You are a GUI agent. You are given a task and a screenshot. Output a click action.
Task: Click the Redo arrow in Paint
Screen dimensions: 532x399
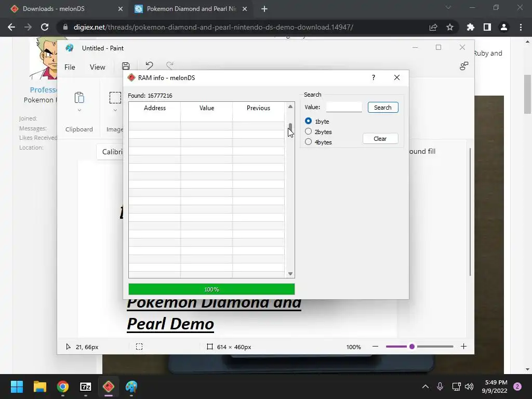(x=170, y=65)
